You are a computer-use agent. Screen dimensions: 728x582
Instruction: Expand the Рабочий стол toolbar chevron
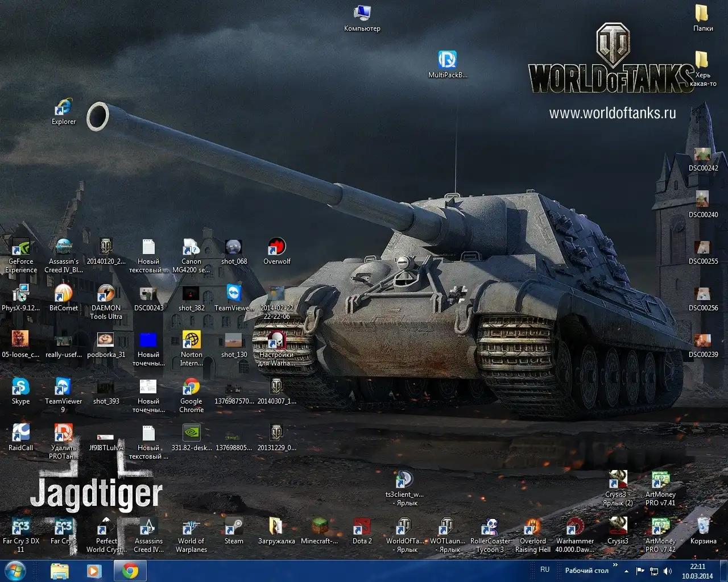(x=615, y=566)
